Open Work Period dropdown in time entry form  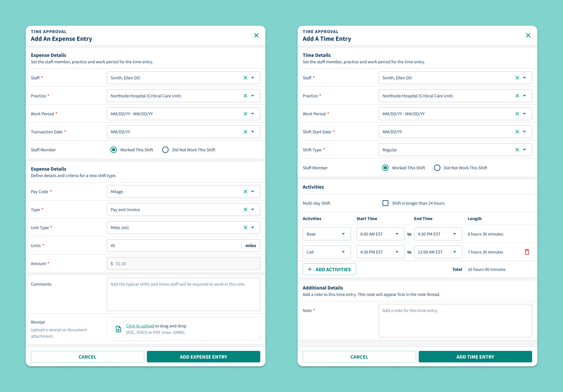(524, 114)
